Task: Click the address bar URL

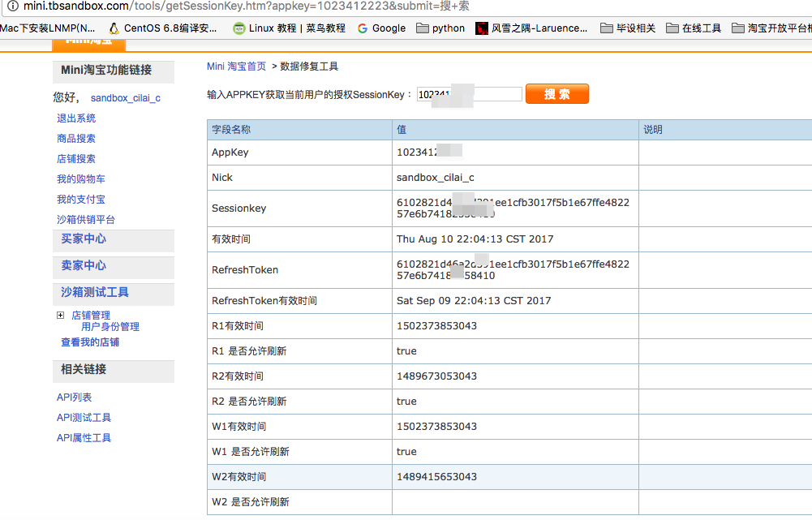Action: click(247, 6)
